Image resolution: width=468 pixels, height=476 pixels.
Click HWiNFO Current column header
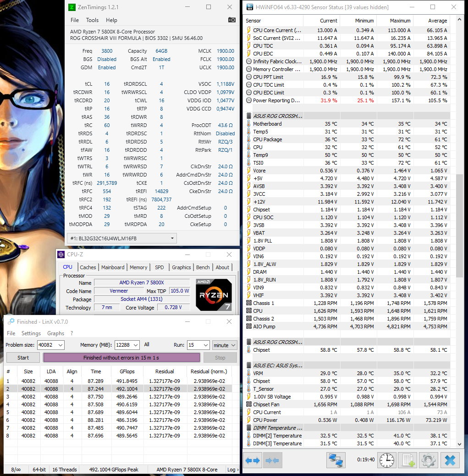(321, 21)
